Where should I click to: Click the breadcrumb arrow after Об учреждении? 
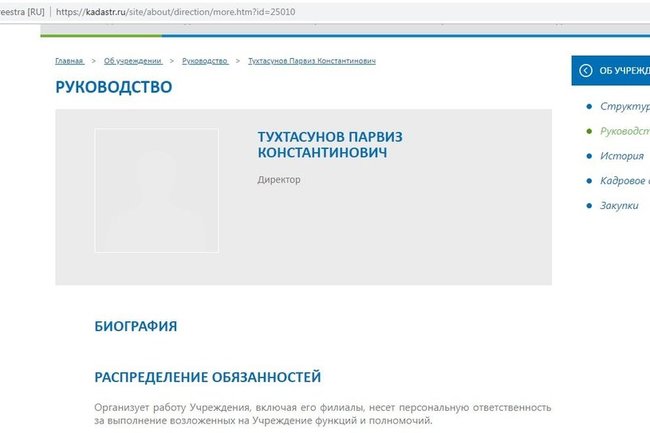pyautogui.click(x=172, y=61)
